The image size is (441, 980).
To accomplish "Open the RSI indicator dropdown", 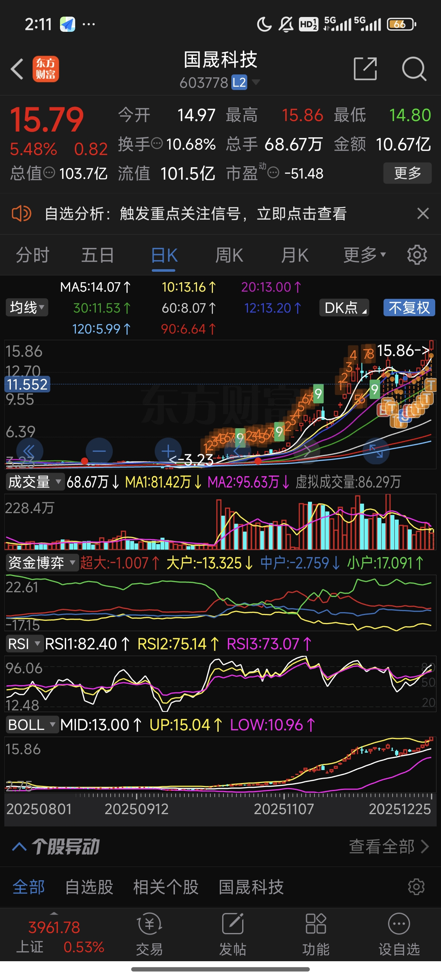I will [24, 644].
